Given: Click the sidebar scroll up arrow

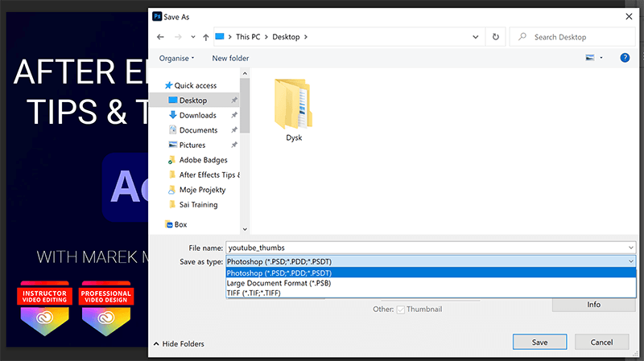Looking at the screenshot, I should [x=245, y=73].
